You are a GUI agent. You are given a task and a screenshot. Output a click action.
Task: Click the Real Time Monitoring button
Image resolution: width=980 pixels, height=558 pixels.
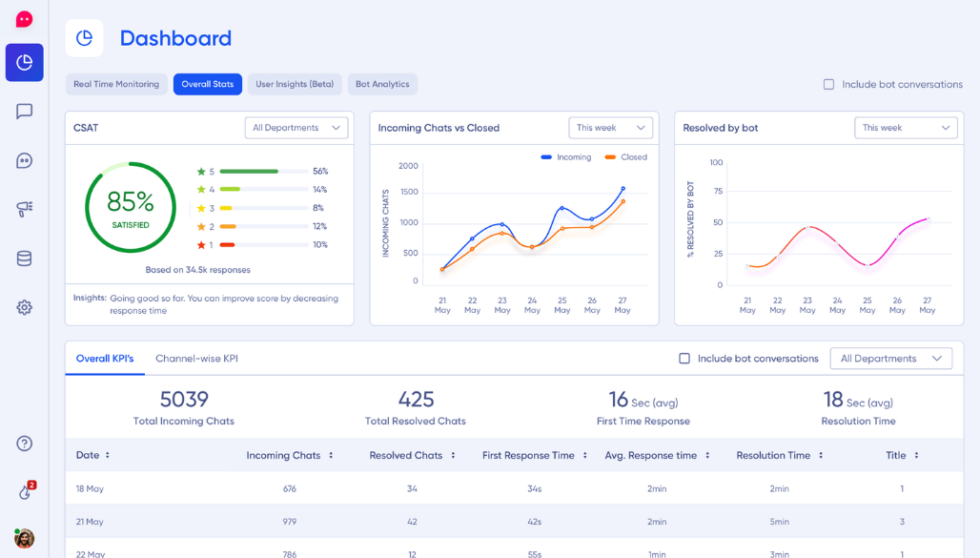[x=116, y=84]
